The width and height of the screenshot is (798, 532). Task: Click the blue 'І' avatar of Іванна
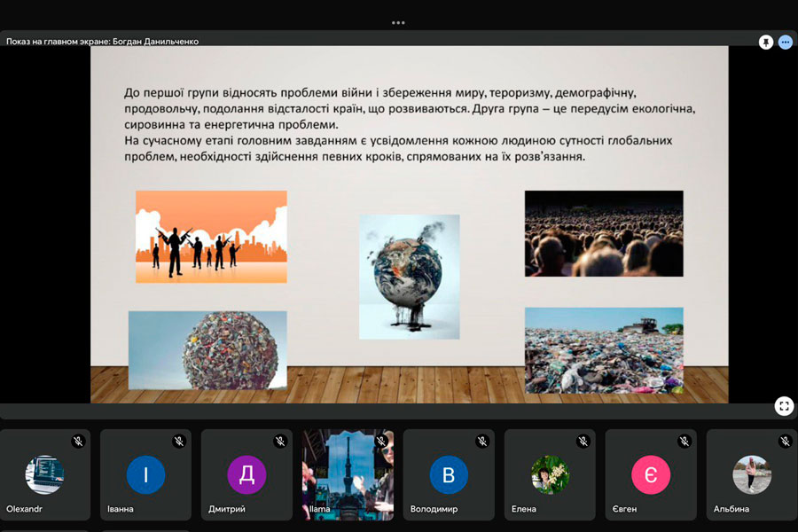click(145, 474)
